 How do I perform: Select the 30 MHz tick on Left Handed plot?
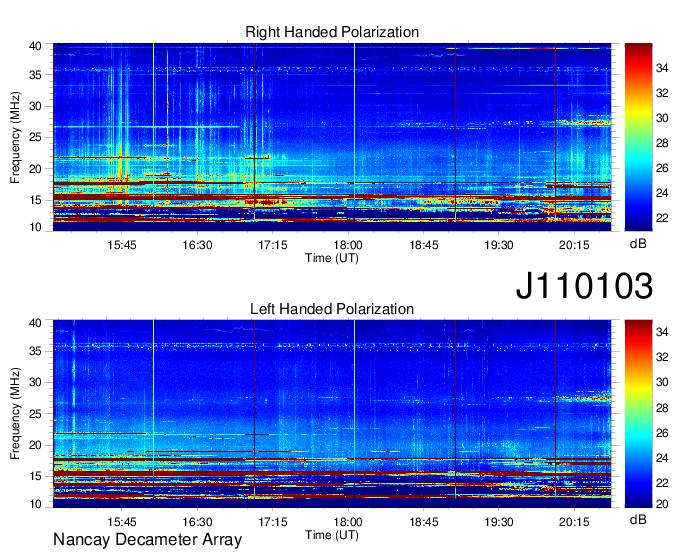coord(36,383)
